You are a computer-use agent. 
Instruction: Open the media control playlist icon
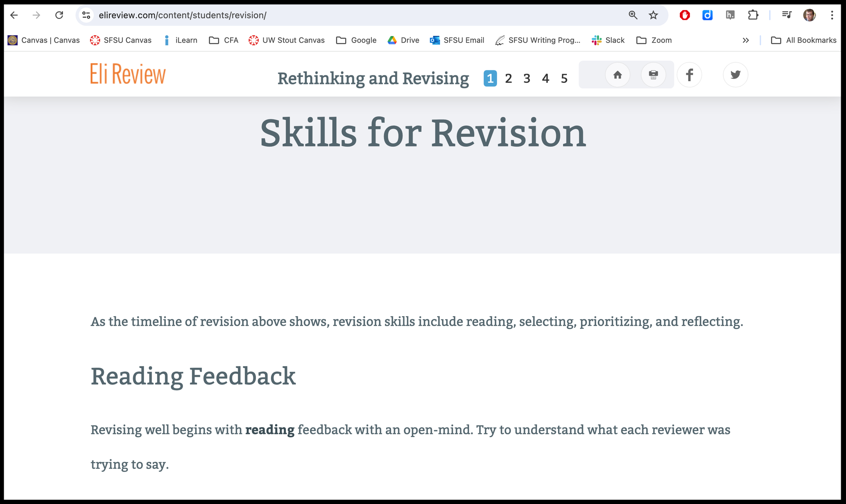(x=786, y=15)
